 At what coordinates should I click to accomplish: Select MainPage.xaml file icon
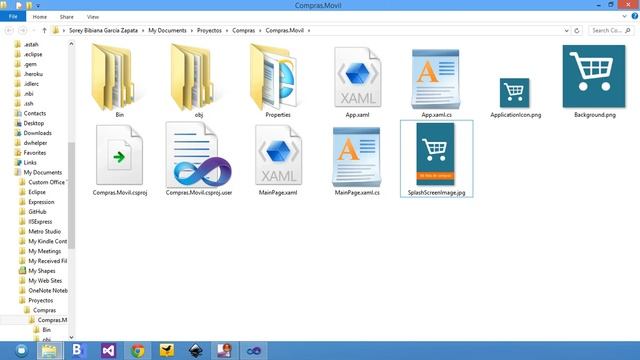pos(278,155)
